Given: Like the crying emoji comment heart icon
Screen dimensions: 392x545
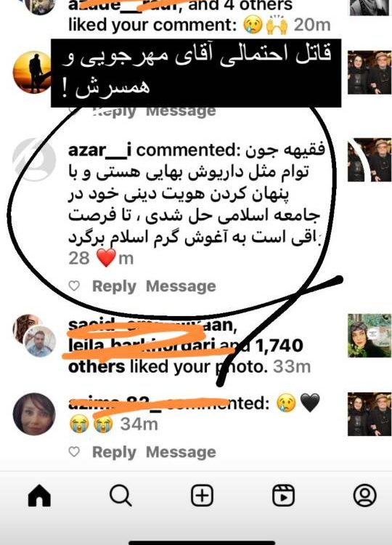Looking at the screenshot, I should tap(74, 452).
